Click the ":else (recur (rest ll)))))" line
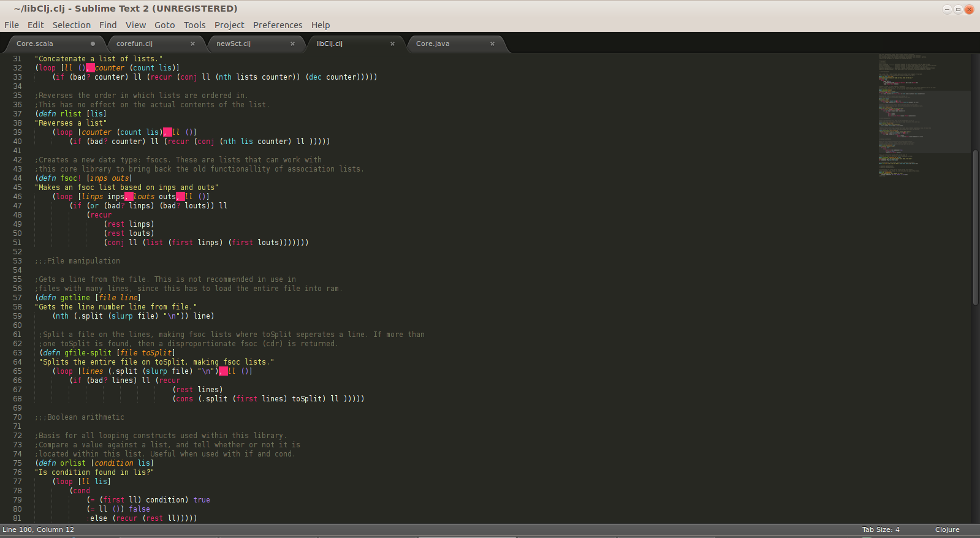The width and height of the screenshot is (980, 538). tap(142, 518)
